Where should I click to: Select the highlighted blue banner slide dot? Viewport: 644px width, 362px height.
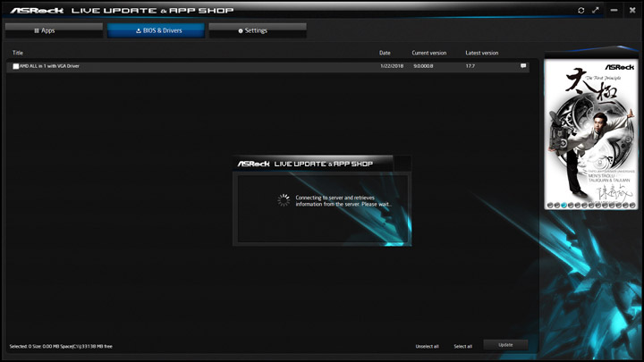tap(563, 206)
